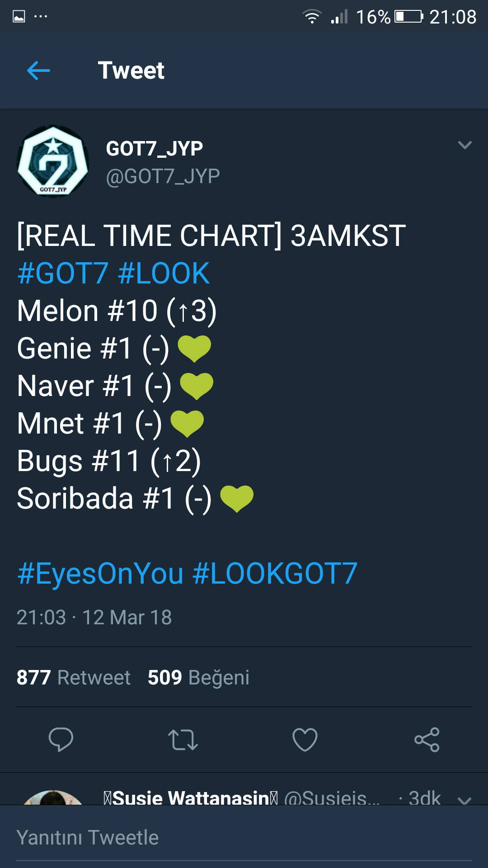The width and height of the screenshot is (488, 868).
Task: Tap the Yanıtını Tweetle reply field
Action: [x=244, y=837]
